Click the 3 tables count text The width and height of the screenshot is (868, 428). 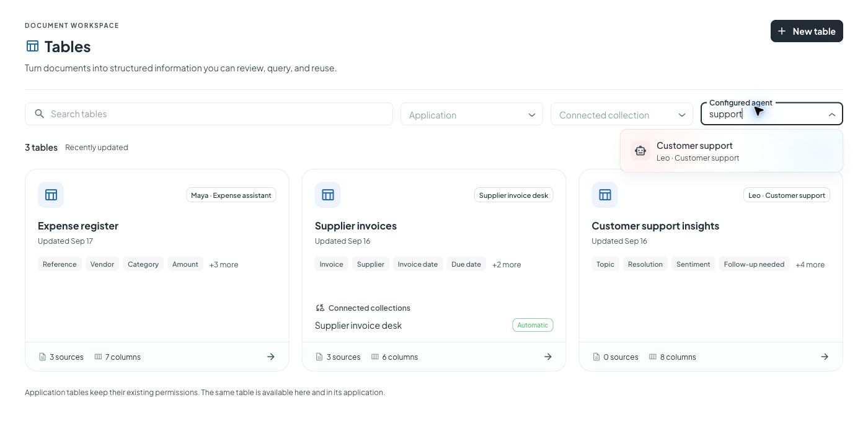[x=41, y=148]
